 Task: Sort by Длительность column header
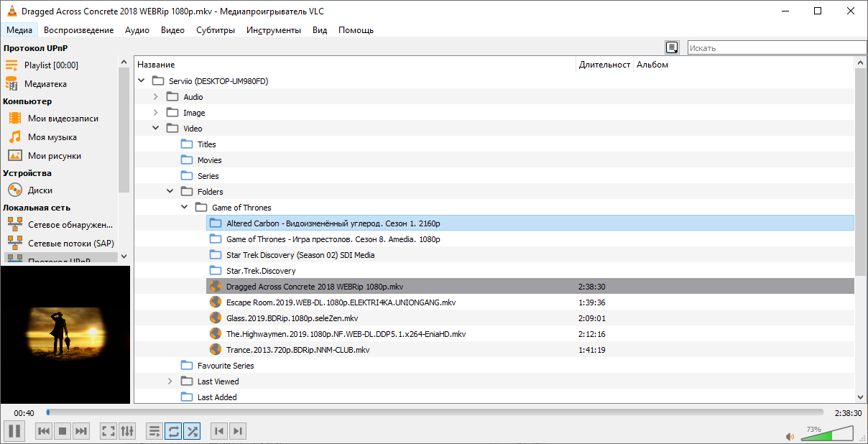604,65
